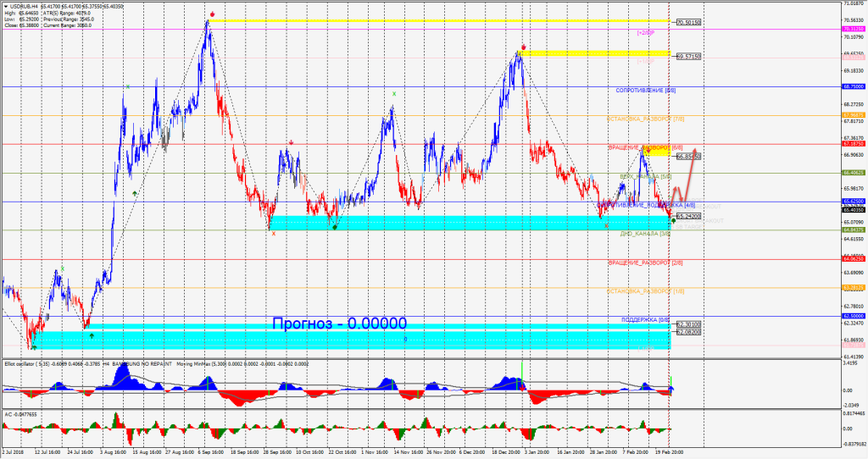
Task: Click the ПОДДЕРЖКА [0/8] level label
Action: (646, 320)
